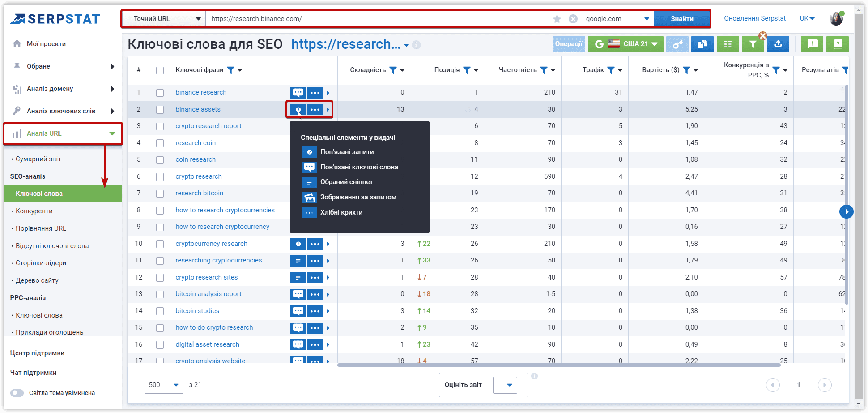Toggle the select-all header checkbox
Viewport: 868px width, 413px height.
click(x=160, y=70)
